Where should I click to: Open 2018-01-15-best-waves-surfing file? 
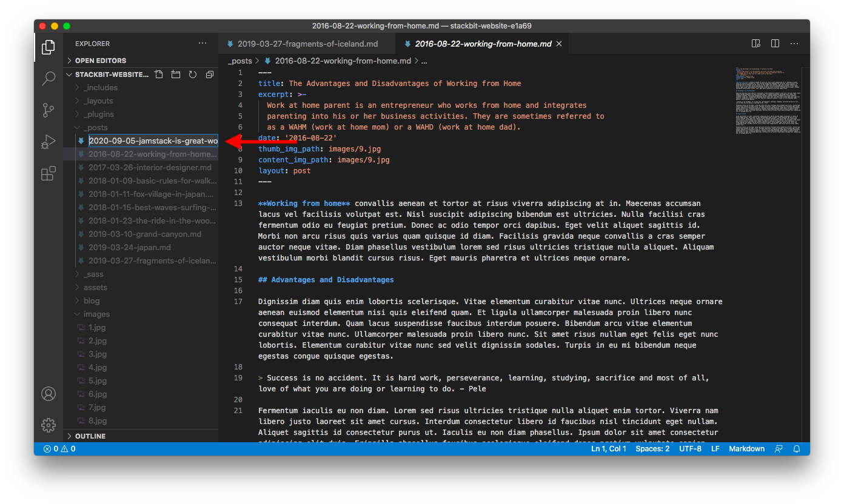tap(141, 207)
